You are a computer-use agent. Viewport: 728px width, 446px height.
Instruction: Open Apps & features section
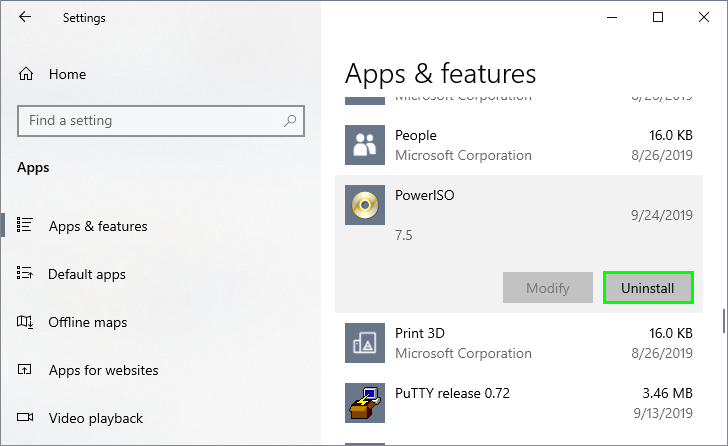click(98, 226)
